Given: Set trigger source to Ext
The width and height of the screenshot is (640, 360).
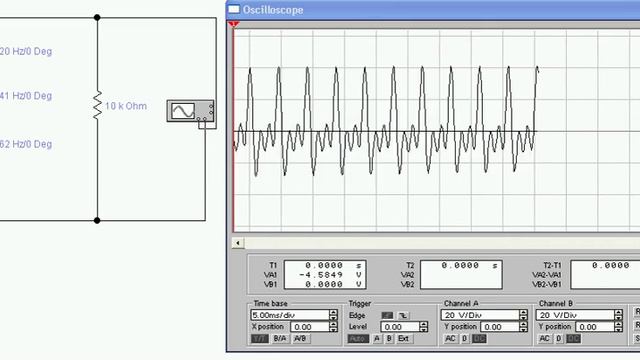Looking at the screenshot, I should pyautogui.click(x=403, y=339).
